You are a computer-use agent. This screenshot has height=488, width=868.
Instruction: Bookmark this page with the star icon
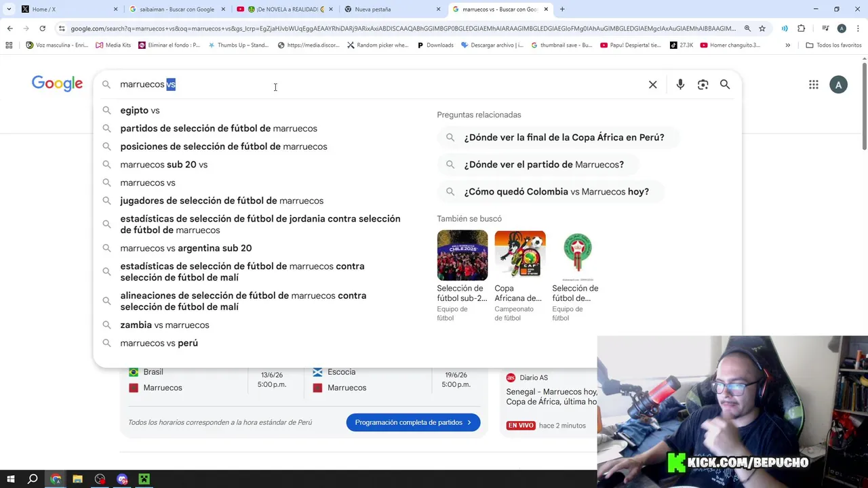pos(762,28)
